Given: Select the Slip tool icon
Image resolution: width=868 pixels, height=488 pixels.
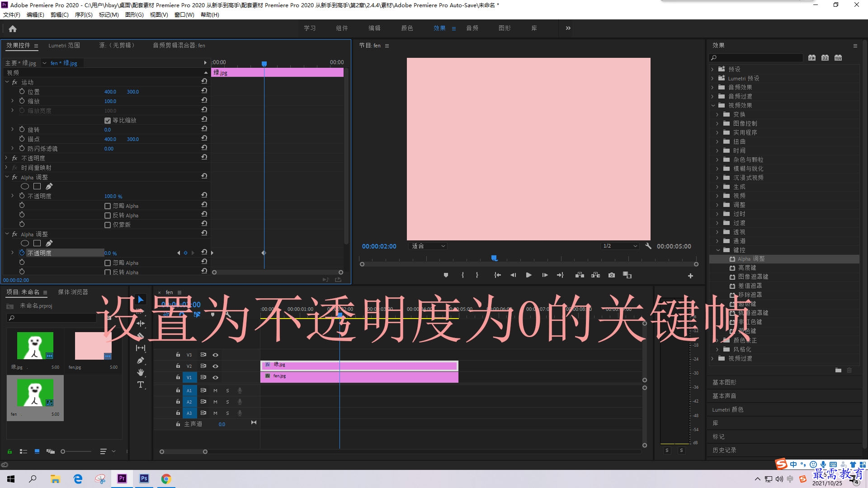Looking at the screenshot, I should click(x=141, y=348).
